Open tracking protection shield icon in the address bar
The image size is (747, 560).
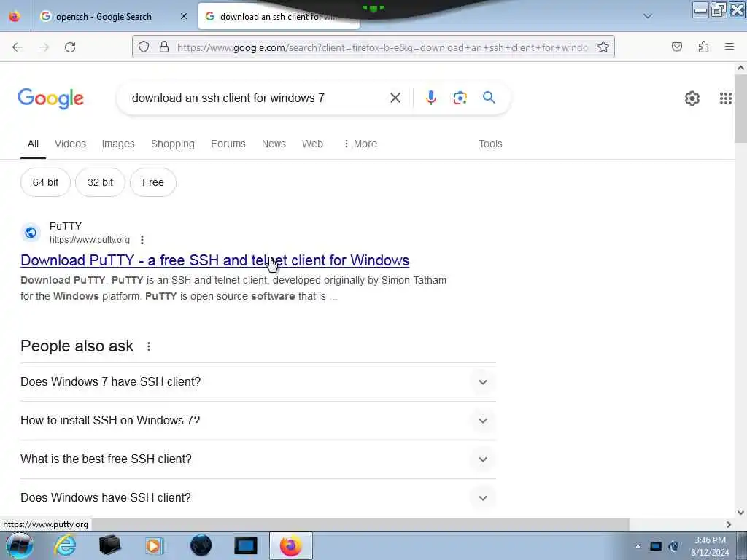(x=144, y=47)
